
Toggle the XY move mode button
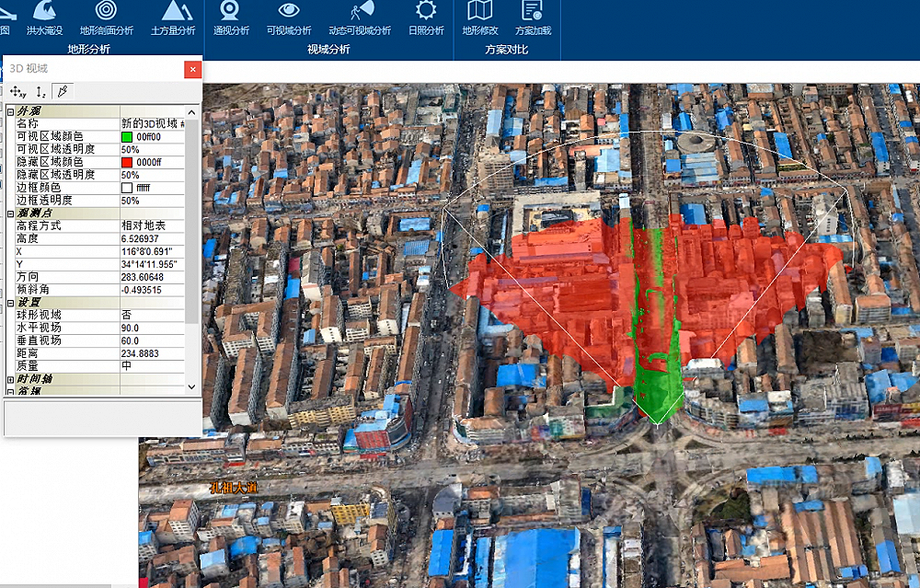(x=17, y=91)
